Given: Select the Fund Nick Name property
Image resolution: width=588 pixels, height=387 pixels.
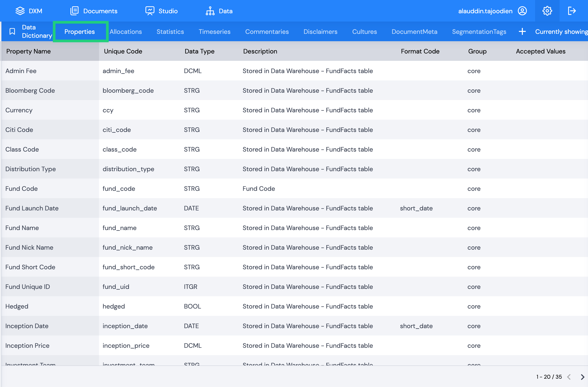Looking at the screenshot, I should 29,247.
